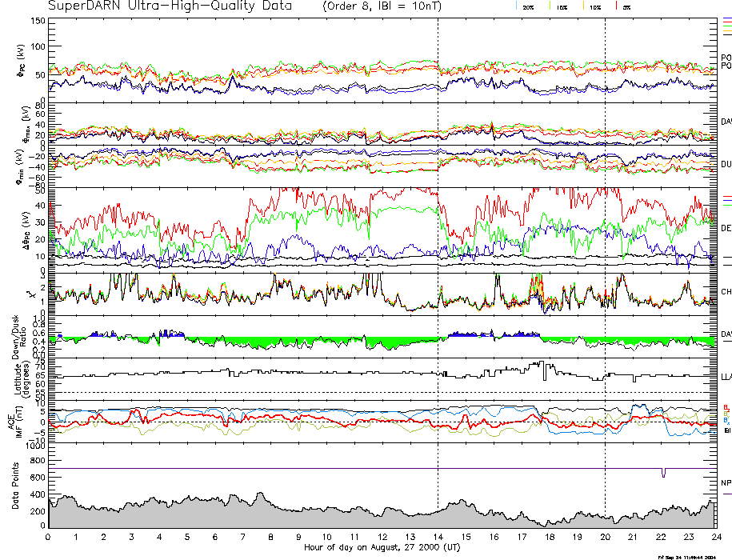Click the 15% legend marker at top

(562, 6)
